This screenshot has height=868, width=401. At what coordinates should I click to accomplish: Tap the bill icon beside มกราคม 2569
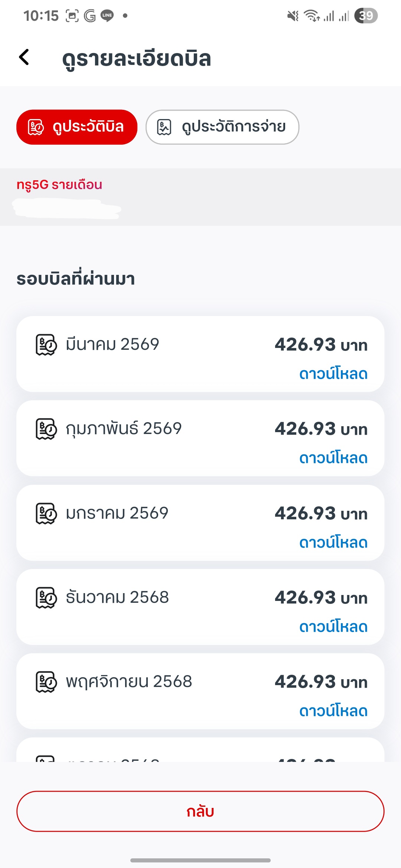tap(46, 513)
